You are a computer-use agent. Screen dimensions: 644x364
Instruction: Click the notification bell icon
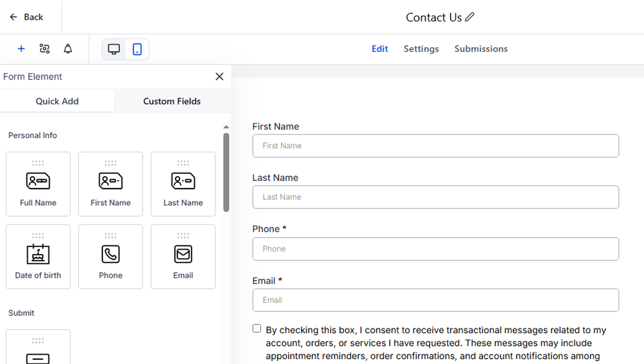click(68, 49)
